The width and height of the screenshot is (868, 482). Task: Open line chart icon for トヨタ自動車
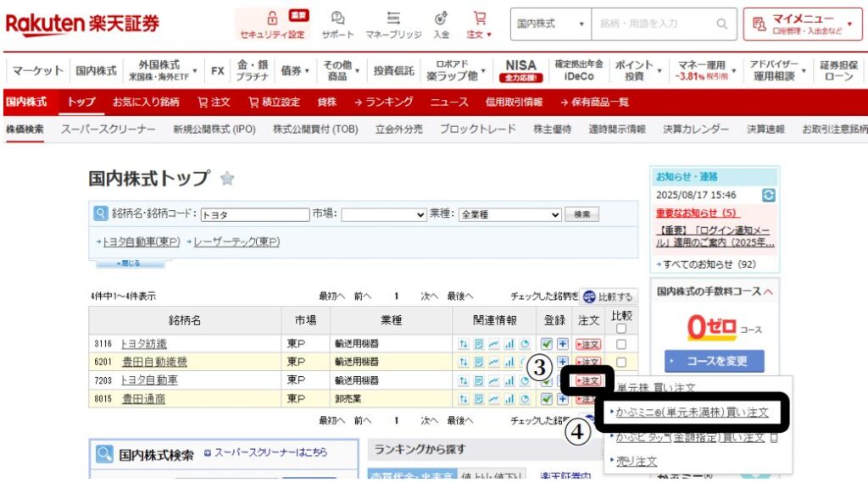(x=494, y=380)
